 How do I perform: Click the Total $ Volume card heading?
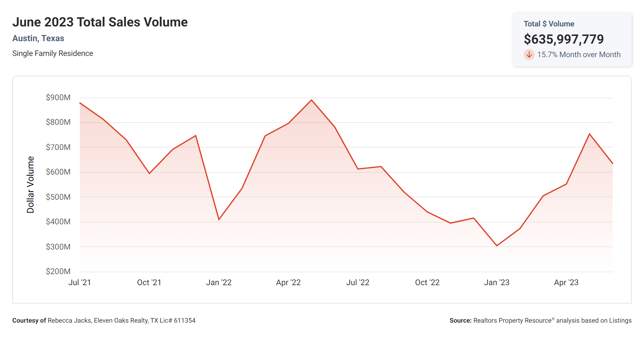point(549,24)
